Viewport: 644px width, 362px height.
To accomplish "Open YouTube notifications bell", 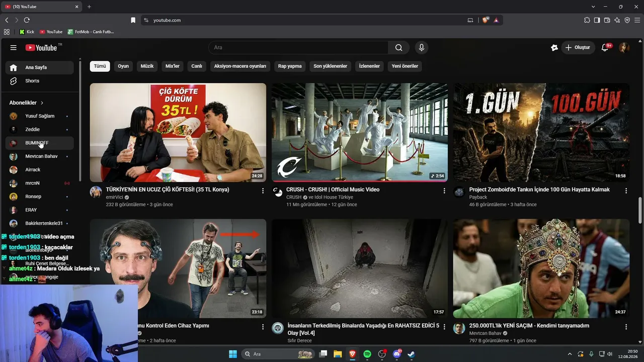I will (605, 48).
